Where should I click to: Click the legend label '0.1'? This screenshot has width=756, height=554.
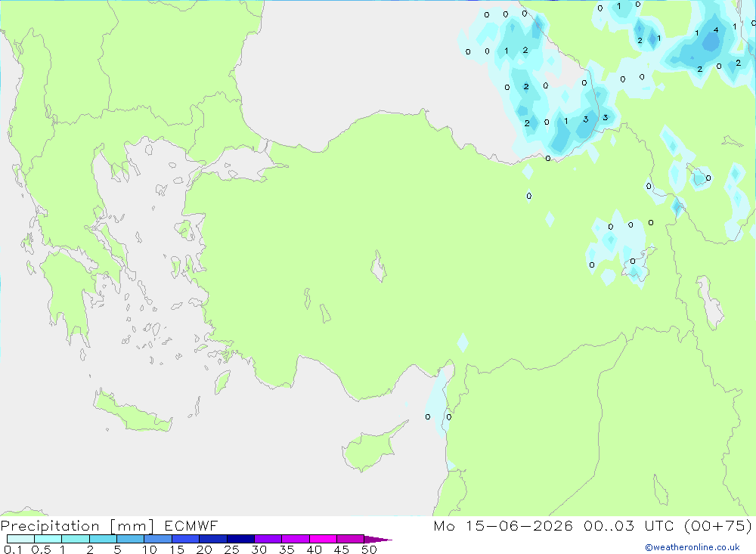pos(13,549)
